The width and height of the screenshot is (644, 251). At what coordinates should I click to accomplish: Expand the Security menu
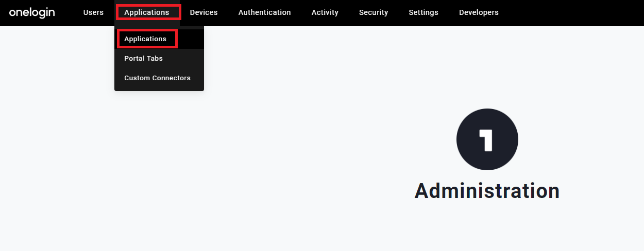374,12
